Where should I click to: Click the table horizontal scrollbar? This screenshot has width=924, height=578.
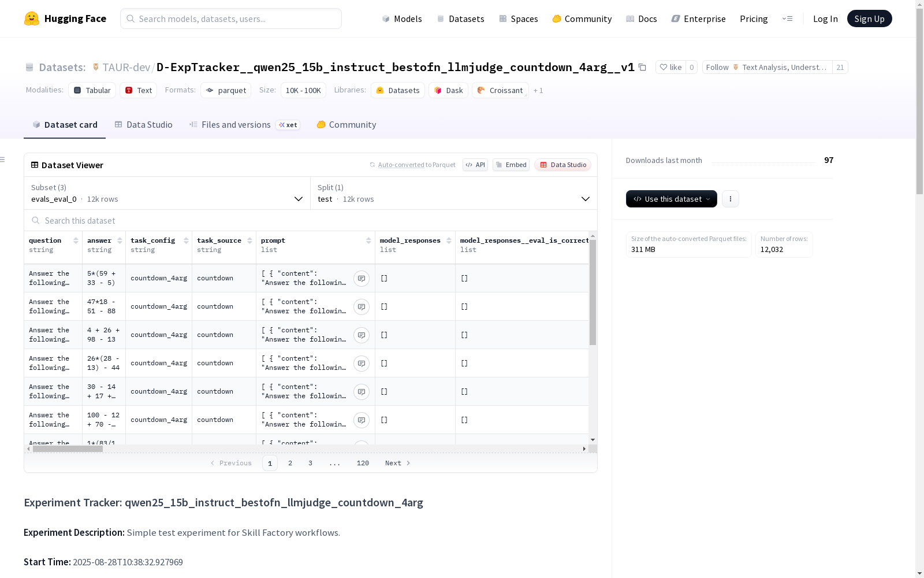point(68,449)
